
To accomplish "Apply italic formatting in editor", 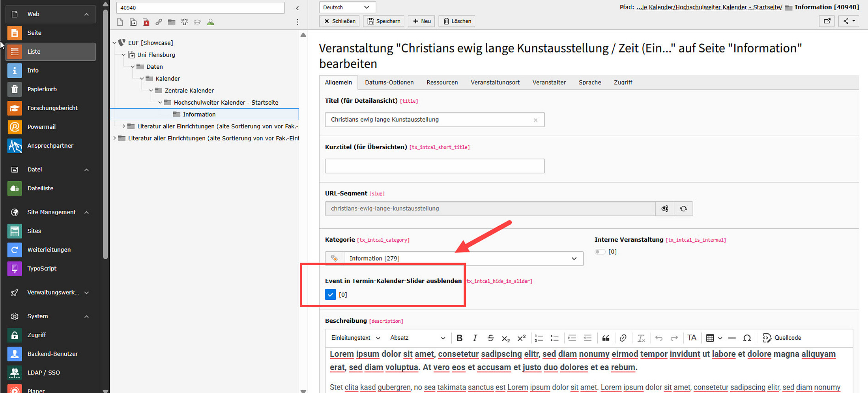I will (x=475, y=338).
